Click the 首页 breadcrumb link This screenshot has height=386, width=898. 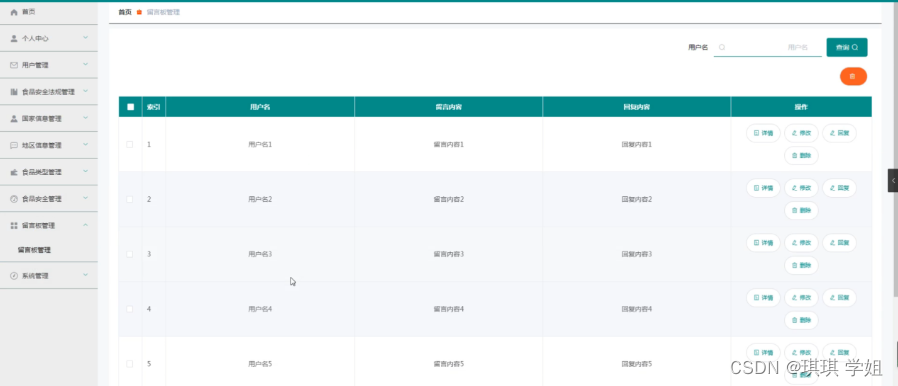coord(125,12)
